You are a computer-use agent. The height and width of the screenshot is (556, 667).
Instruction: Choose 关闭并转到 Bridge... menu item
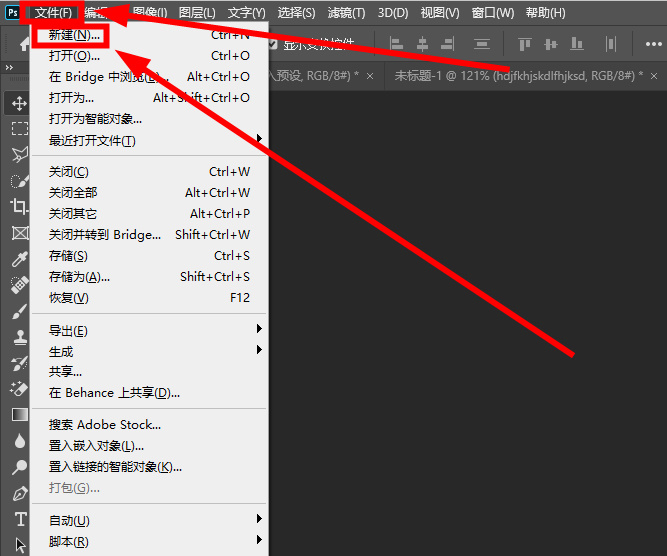(149, 234)
